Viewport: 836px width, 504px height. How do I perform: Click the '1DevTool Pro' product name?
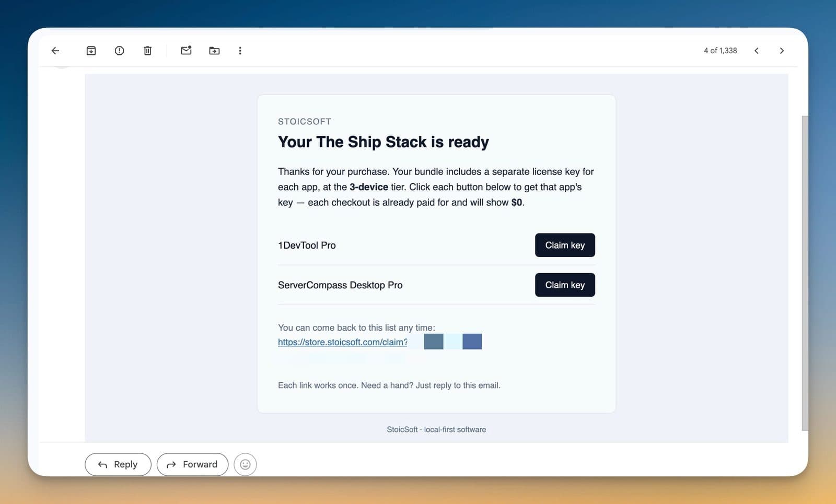tap(307, 245)
